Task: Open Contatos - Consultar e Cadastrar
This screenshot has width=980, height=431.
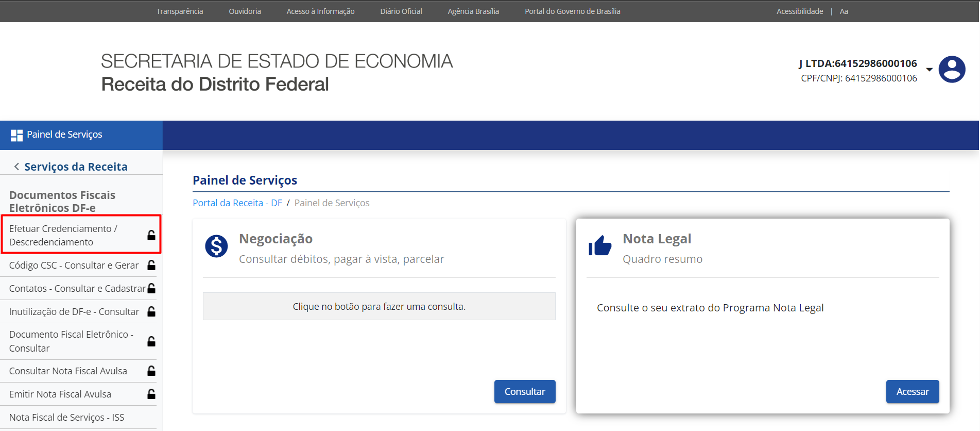Action: click(77, 288)
